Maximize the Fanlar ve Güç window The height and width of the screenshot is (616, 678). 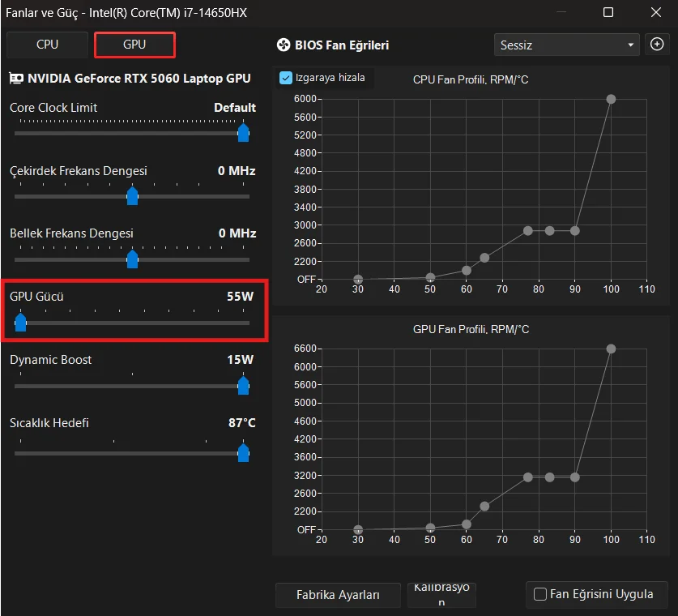608,12
